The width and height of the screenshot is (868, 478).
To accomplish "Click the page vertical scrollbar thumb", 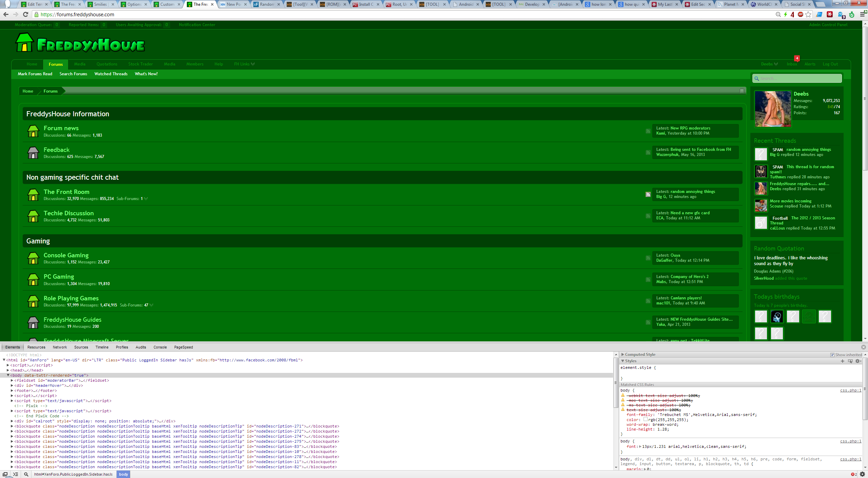I will (865, 98).
